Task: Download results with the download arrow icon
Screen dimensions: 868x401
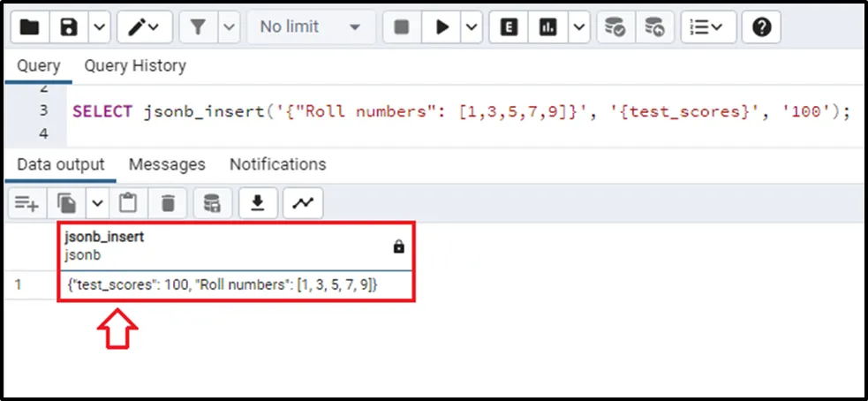Action: pyautogui.click(x=257, y=204)
